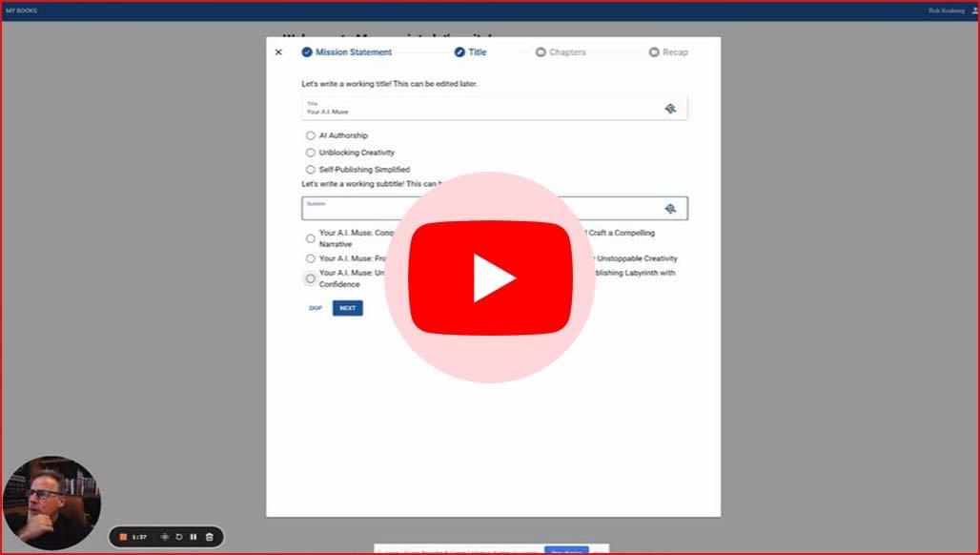The height and width of the screenshot is (555, 980).
Task: Close the book wizard dialog
Action: [278, 52]
